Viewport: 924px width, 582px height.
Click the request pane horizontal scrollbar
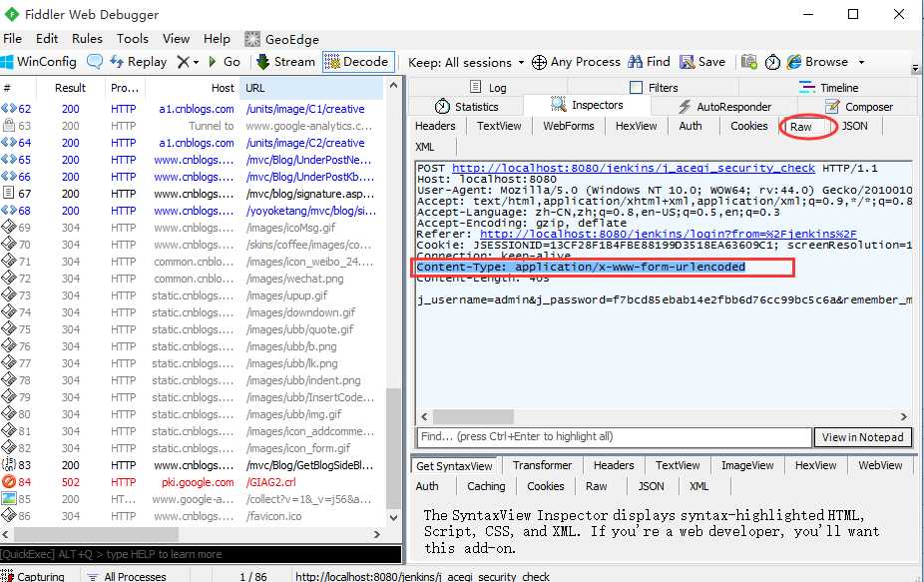(664, 416)
